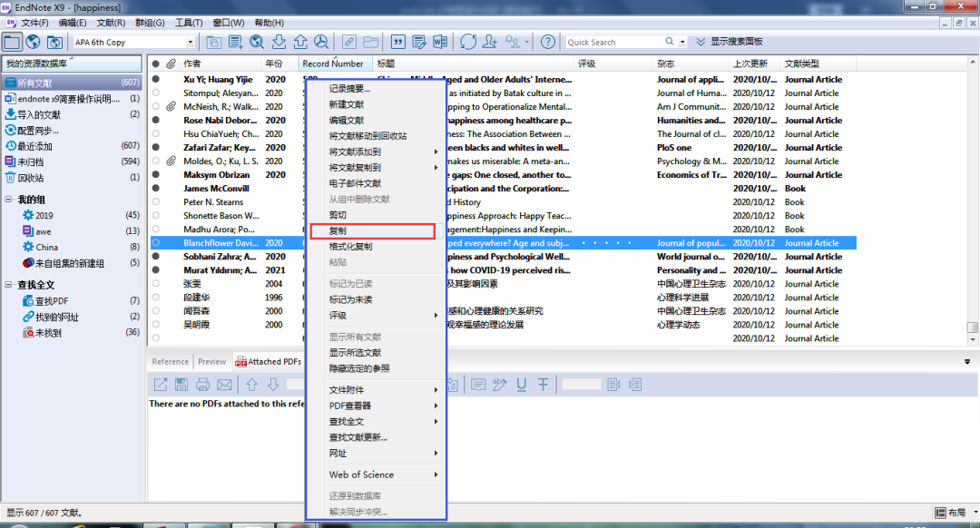Viewport: 980px width, 528px height.
Task: Toggle read status dot for Peter N. Stearns row
Action: point(156,201)
